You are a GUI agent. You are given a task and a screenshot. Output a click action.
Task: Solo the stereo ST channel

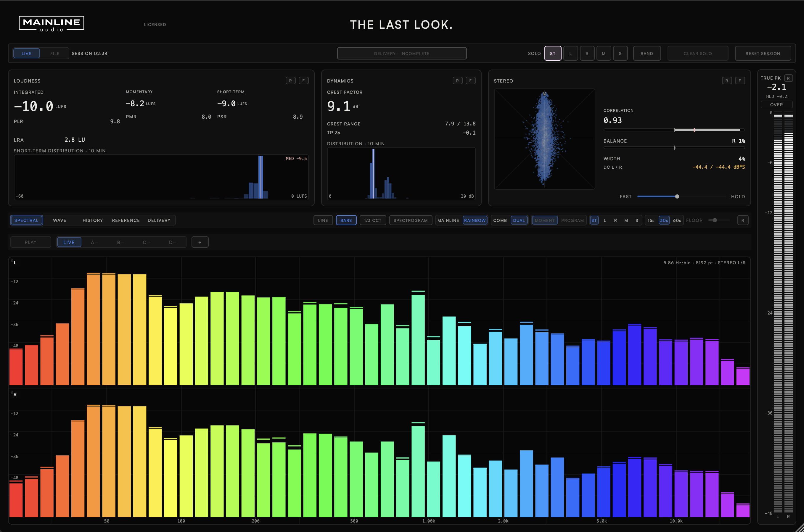tap(553, 54)
